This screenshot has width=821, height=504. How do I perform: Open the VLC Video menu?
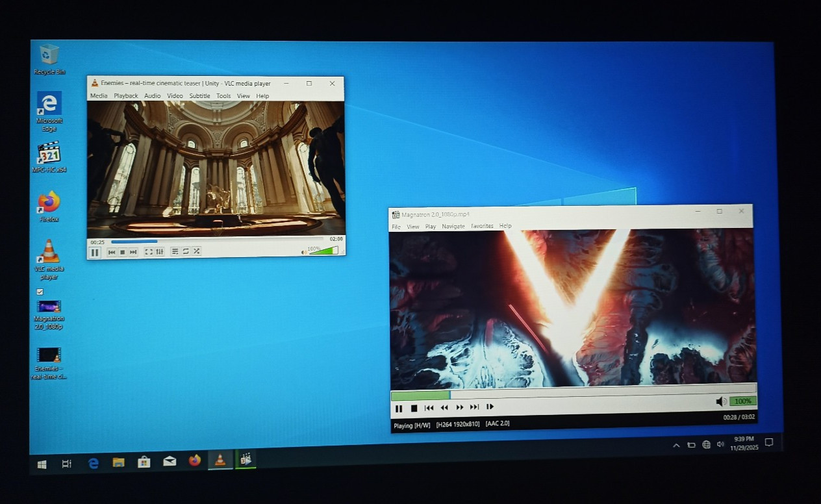[175, 96]
